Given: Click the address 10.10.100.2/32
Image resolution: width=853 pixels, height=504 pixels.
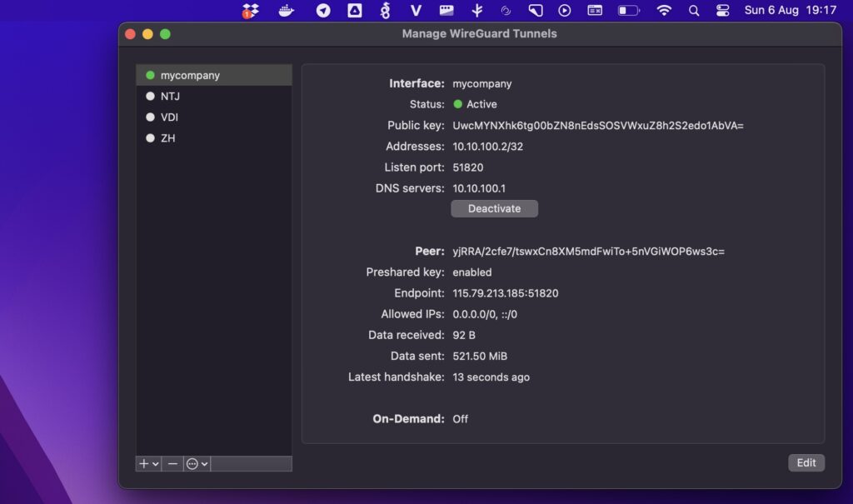Looking at the screenshot, I should click(x=488, y=147).
